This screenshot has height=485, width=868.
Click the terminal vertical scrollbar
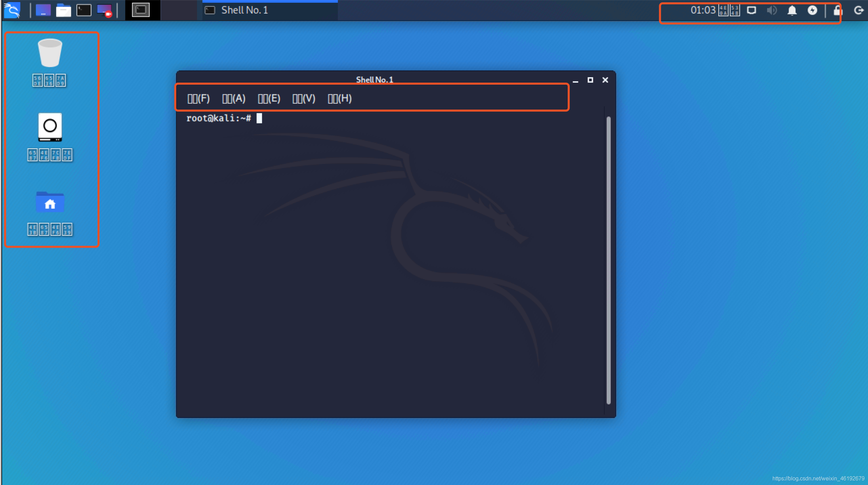[x=608, y=260]
